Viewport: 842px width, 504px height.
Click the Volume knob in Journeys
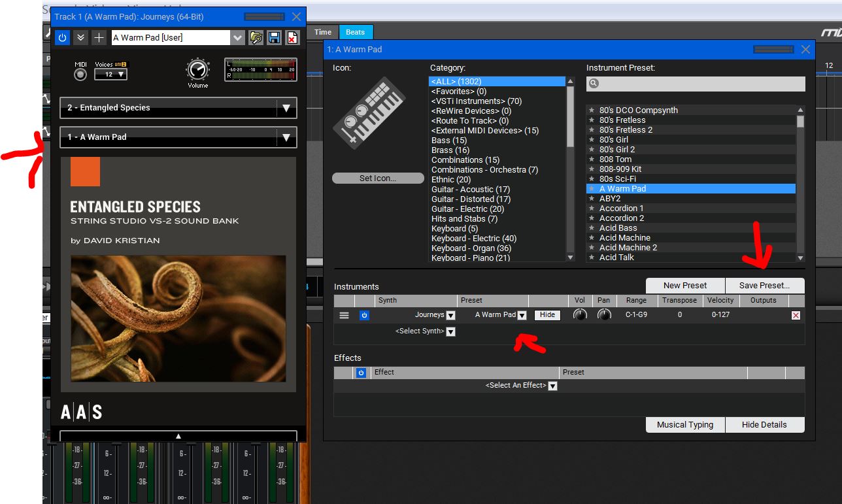pos(197,71)
